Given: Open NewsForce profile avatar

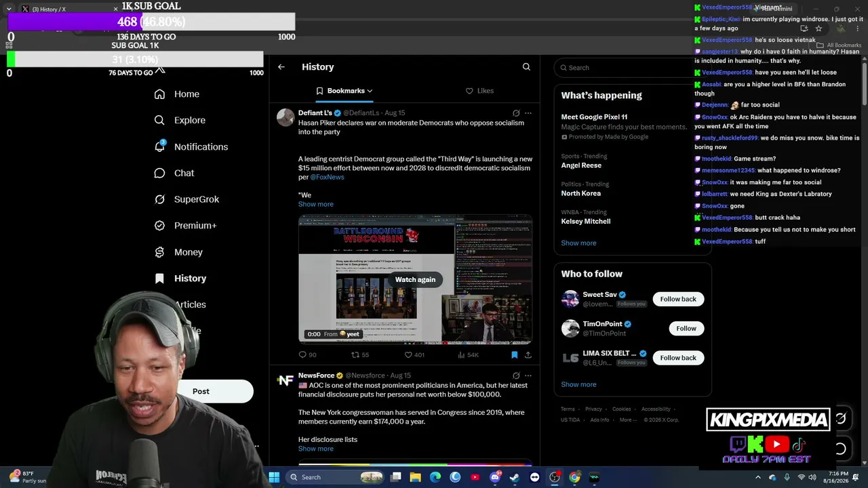Looking at the screenshot, I should pyautogui.click(x=285, y=380).
